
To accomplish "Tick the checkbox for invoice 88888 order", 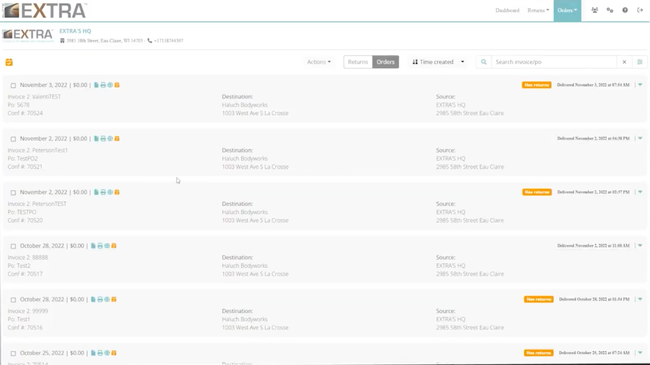I will pyautogui.click(x=13, y=246).
